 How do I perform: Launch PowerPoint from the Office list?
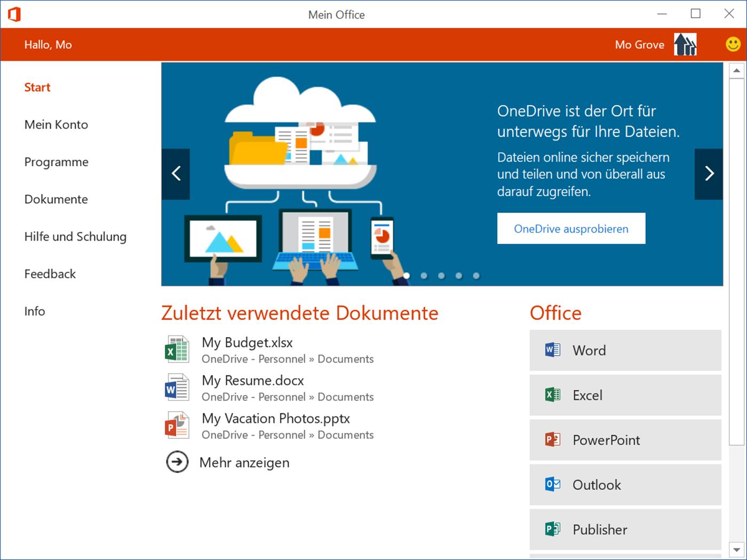coord(625,440)
